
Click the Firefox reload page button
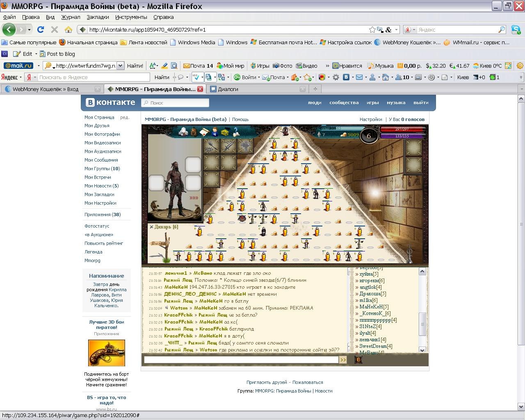point(41,30)
